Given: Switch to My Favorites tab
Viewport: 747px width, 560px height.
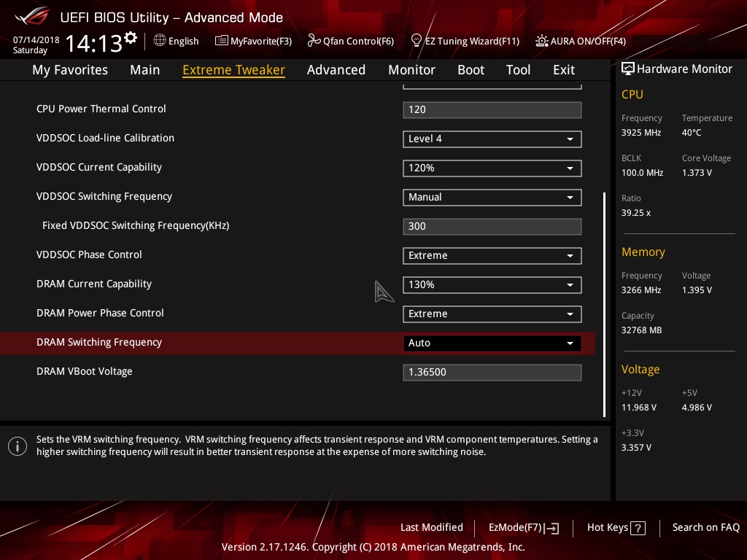Looking at the screenshot, I should [x=70, y=70].
